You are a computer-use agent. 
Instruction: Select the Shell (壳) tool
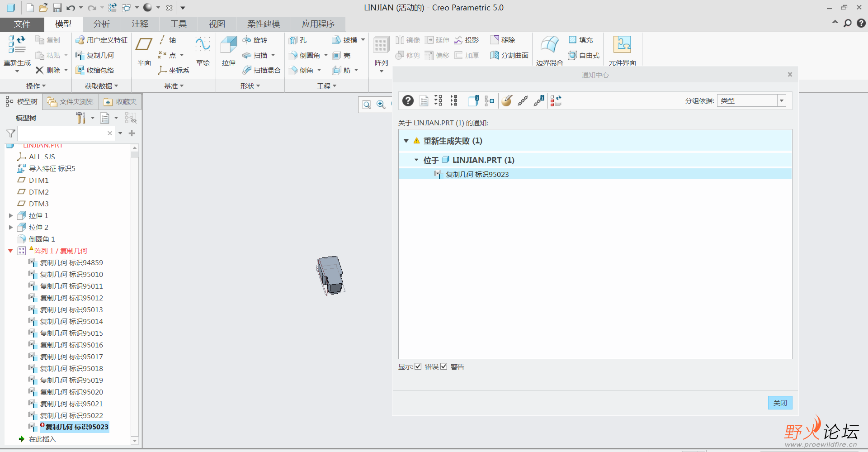pos(341,55)
